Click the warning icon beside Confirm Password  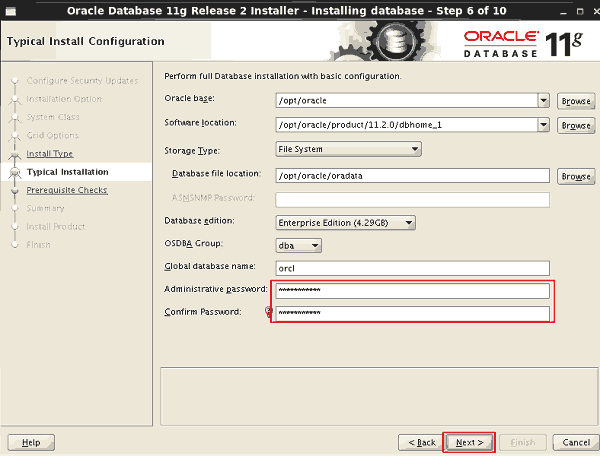[269, 312]
